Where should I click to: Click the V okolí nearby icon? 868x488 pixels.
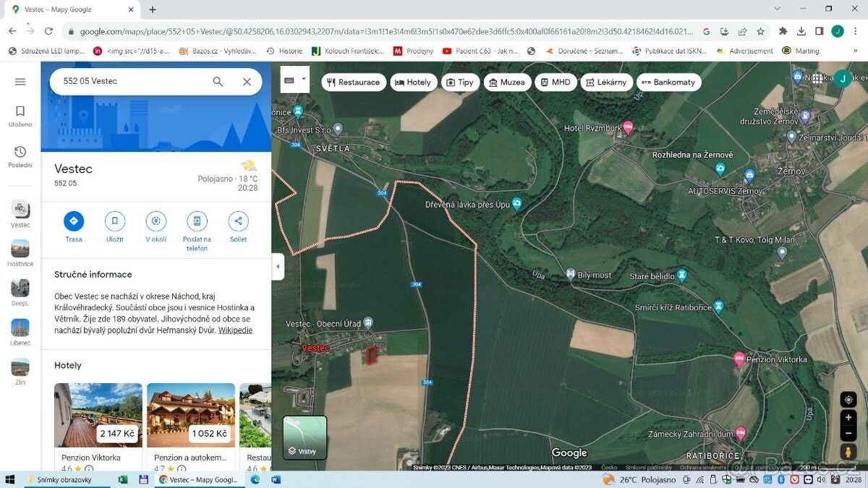tap(156, 221)
